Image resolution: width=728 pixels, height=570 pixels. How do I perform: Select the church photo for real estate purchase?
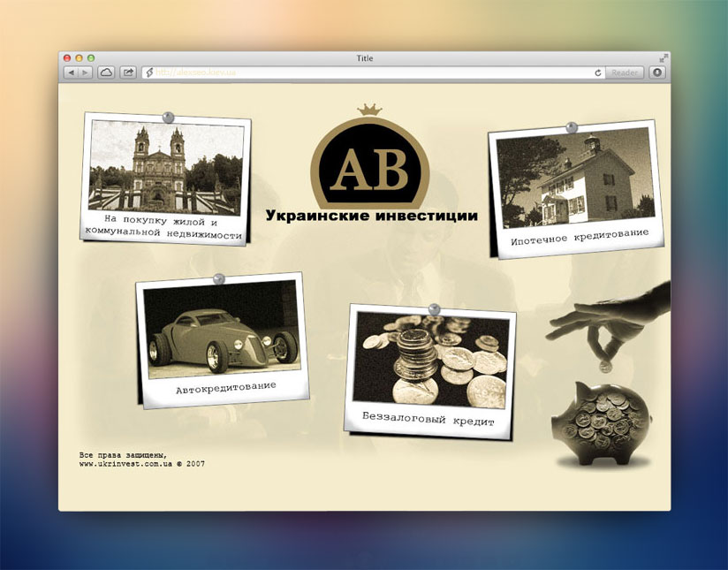pos(166,167)
